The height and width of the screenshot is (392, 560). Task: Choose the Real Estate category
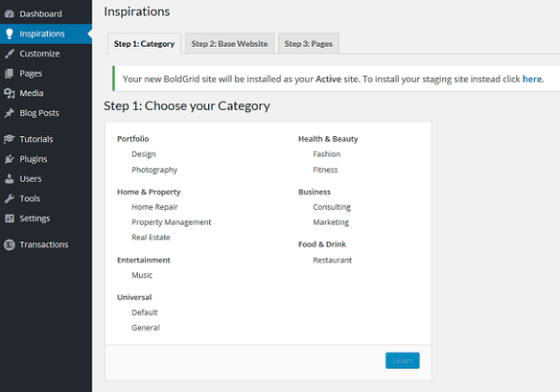(151, 237)
